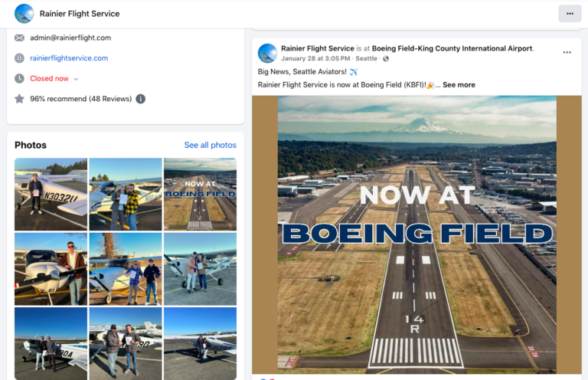Open the Now at Boeing Field thumbnail
Screen dimensions: 588x380
coord(200,194)
